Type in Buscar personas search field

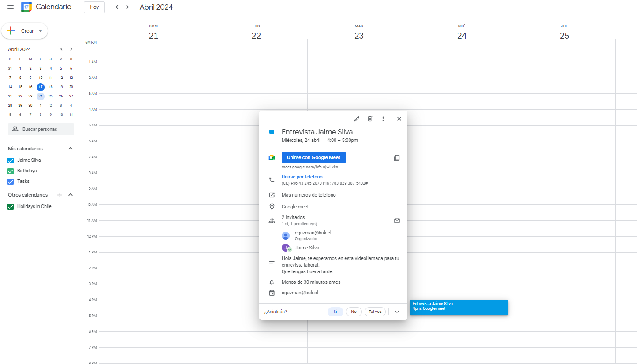click(41, 129)
